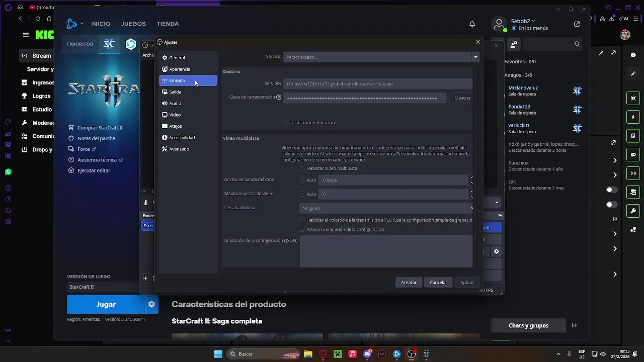Open game settings gear next to Jugar

151,304
